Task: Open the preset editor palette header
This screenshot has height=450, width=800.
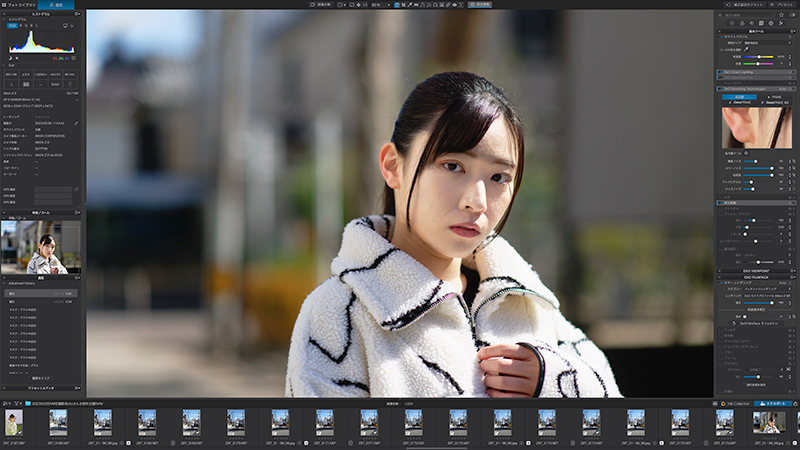Action: pyautogui.click(x=41, y=388)
